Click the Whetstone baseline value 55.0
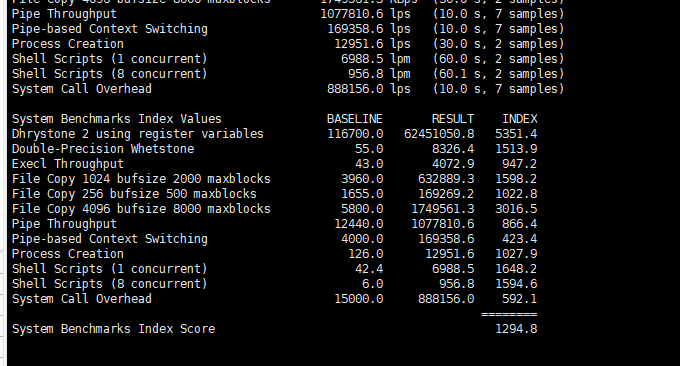 click(369, 149)
